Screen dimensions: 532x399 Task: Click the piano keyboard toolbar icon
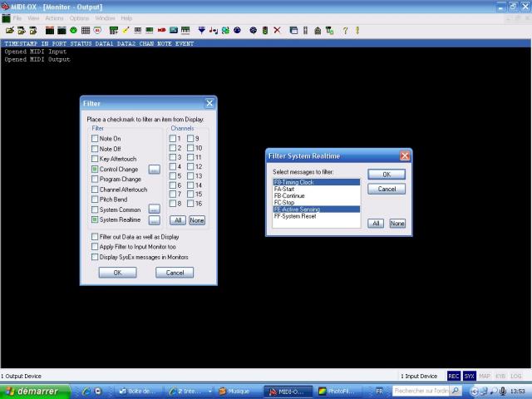pyautogui.click(x=185, y=31)
